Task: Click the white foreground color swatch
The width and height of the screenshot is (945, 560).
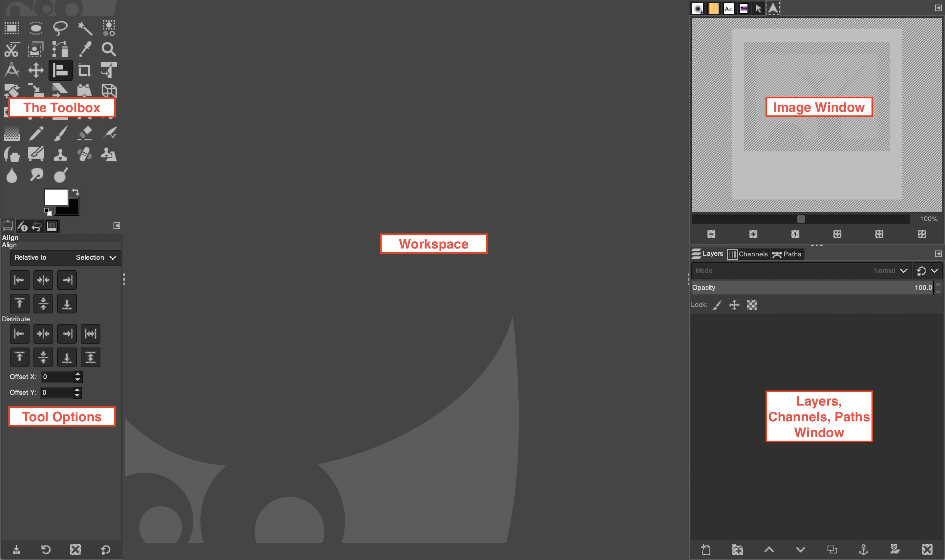Action: coord(56,197)
